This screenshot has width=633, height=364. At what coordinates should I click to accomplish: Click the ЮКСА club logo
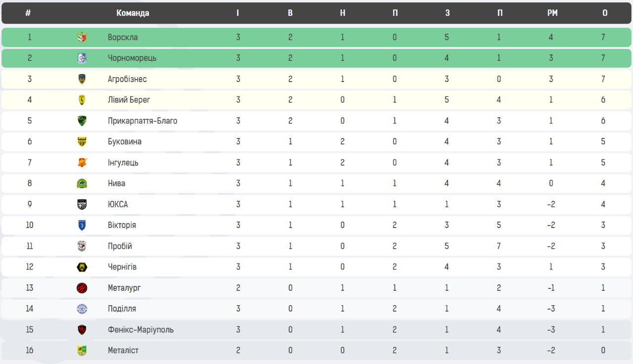point(82,204)
